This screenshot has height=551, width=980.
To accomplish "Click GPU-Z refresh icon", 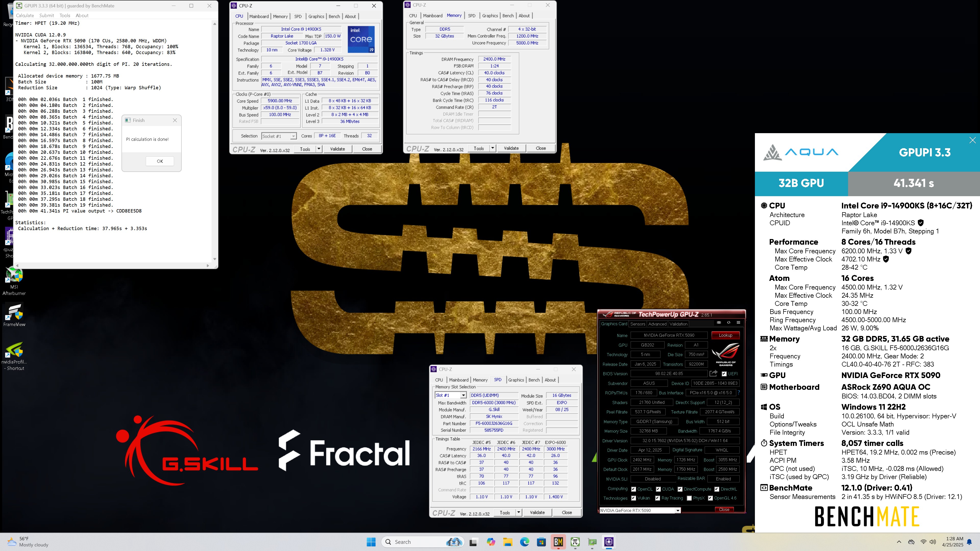I will (x=729, y=322).
